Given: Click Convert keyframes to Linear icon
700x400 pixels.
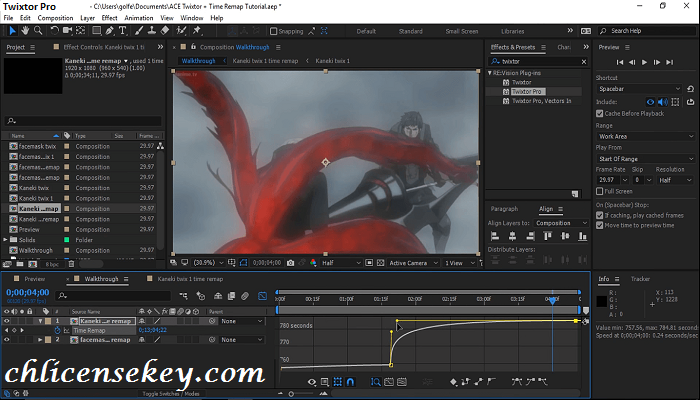Looking at the screenshot, I should [479, 382].
